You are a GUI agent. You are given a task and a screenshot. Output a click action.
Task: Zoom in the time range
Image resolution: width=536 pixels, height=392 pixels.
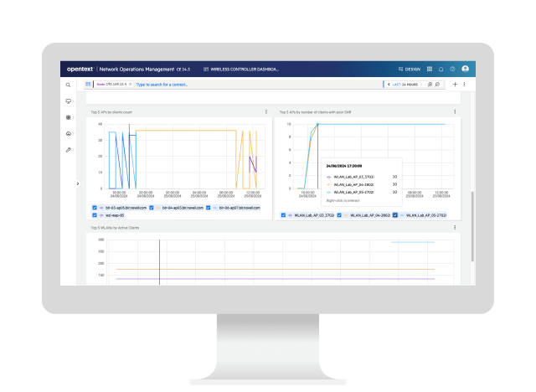pos(430,85)
